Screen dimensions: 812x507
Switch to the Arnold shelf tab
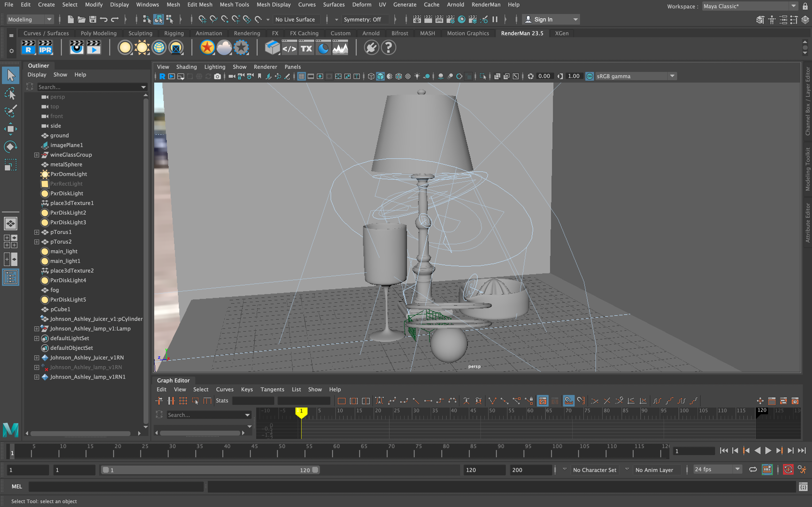pos(370,33)
